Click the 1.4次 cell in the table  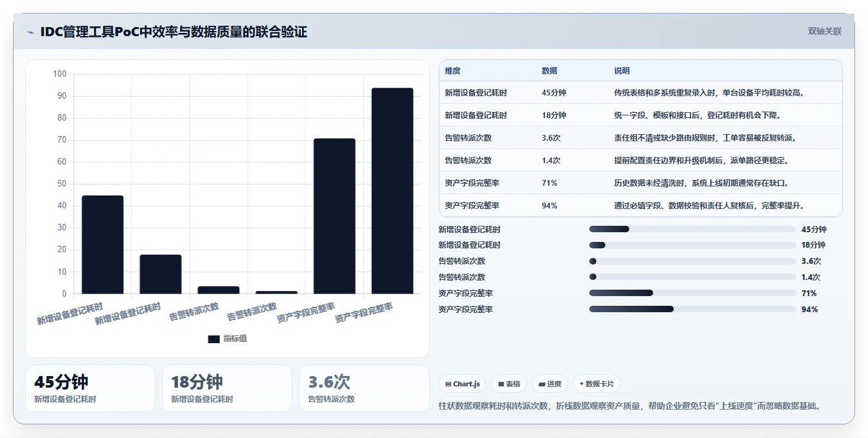pyautogui.click(x=551, y=161)
